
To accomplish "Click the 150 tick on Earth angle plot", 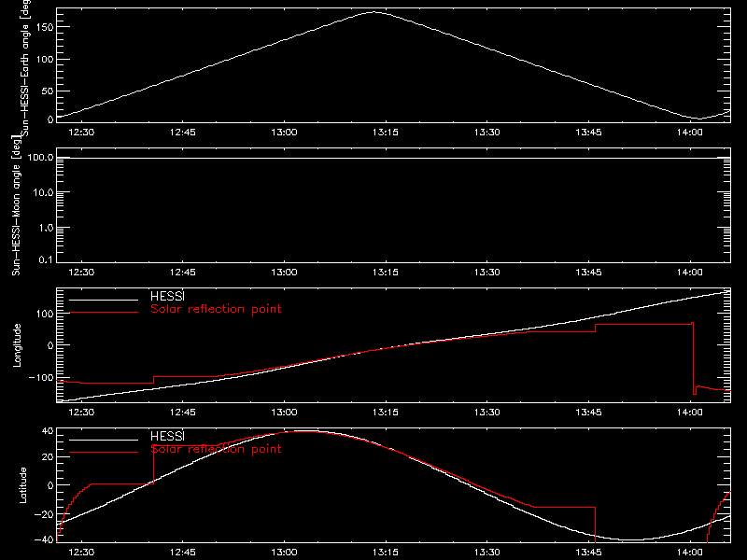I will (45, 27).
